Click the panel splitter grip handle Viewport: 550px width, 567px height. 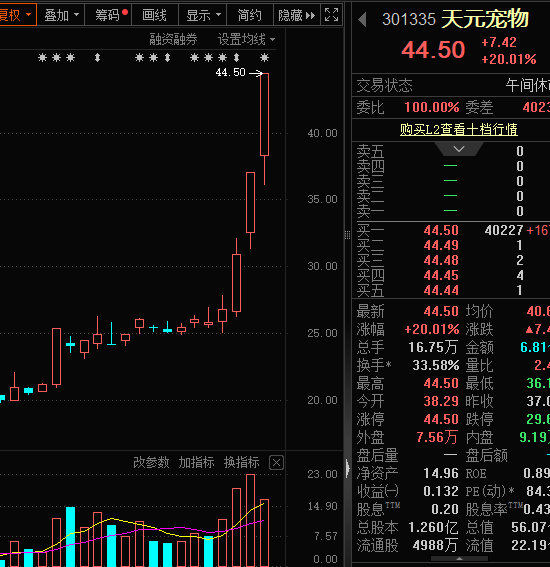tap(347, 235)
